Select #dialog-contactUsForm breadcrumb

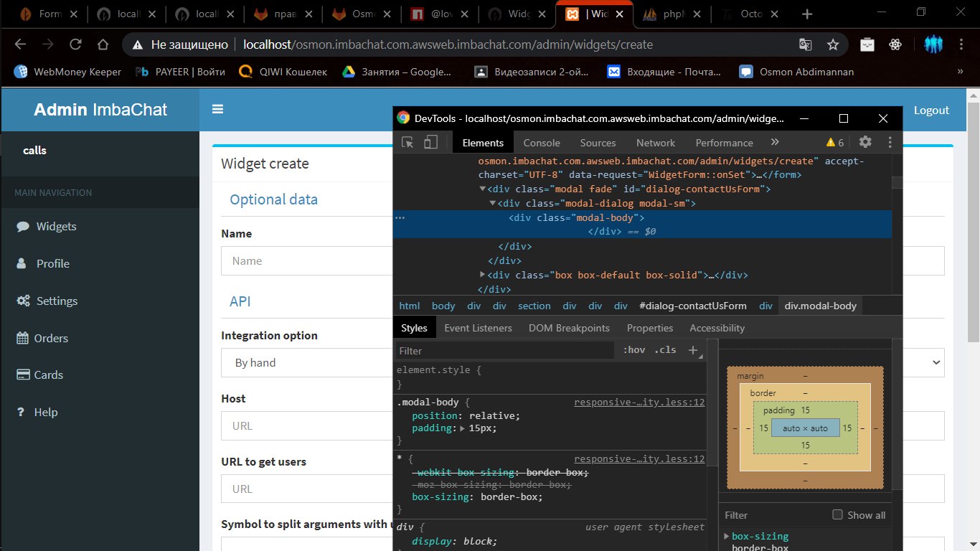tap(693, 306)
